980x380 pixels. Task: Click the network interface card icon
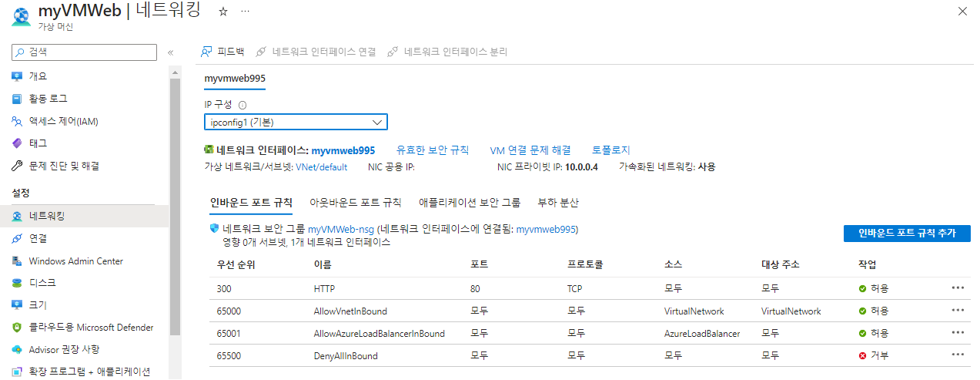point(209,150)
